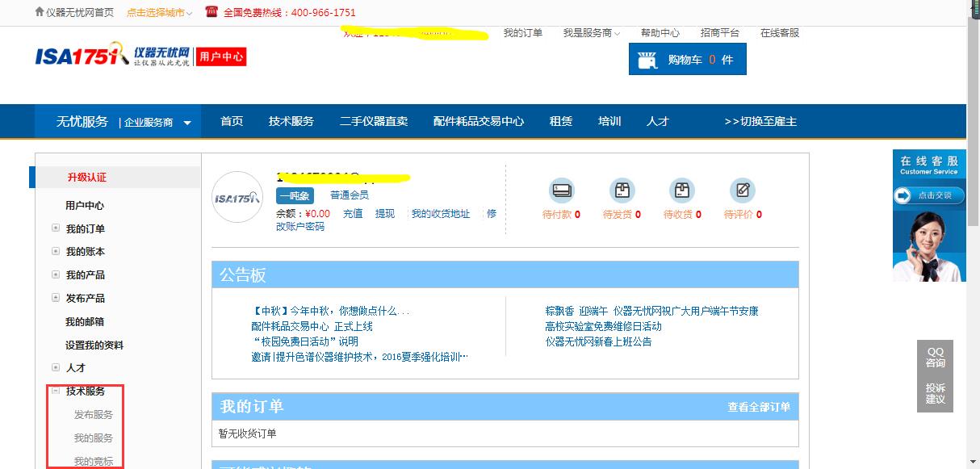Click the 待发货 pending shipment icon
Image resolution: width=980 pixels, height=469 pixels.
pyautogui.click(x=622, y=191)
